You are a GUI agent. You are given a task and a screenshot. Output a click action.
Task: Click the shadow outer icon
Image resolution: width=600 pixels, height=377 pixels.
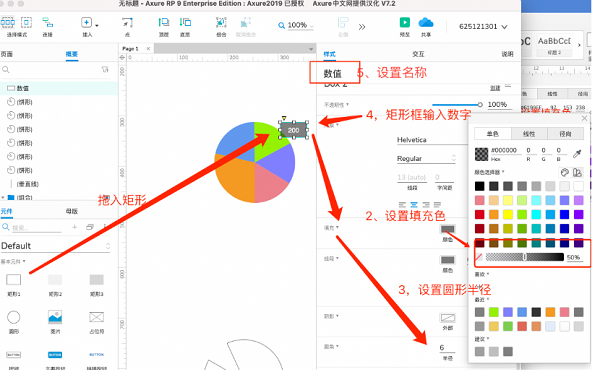tap(448, 318)
